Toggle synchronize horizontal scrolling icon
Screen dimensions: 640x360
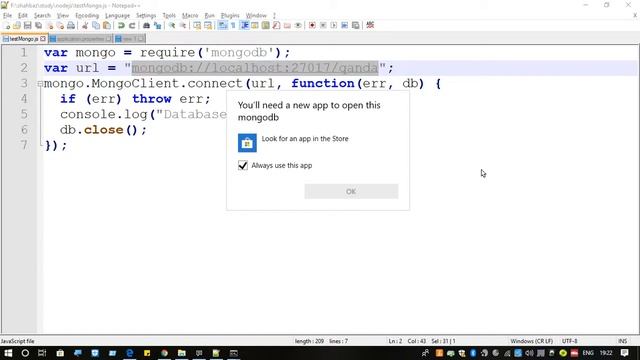tap(208, 25)
